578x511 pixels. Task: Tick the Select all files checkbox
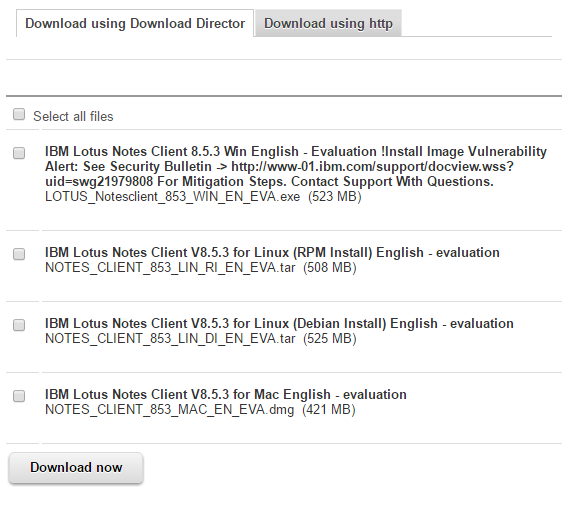pos(19,114)
